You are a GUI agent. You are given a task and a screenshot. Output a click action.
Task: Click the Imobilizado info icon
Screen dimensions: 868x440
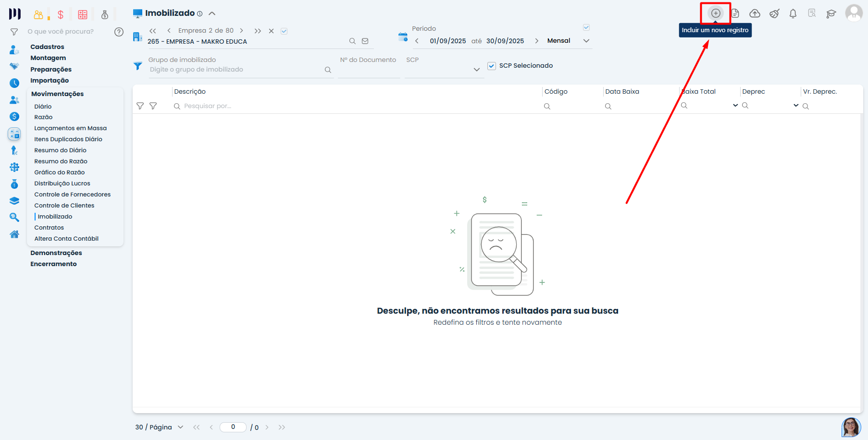200,14
